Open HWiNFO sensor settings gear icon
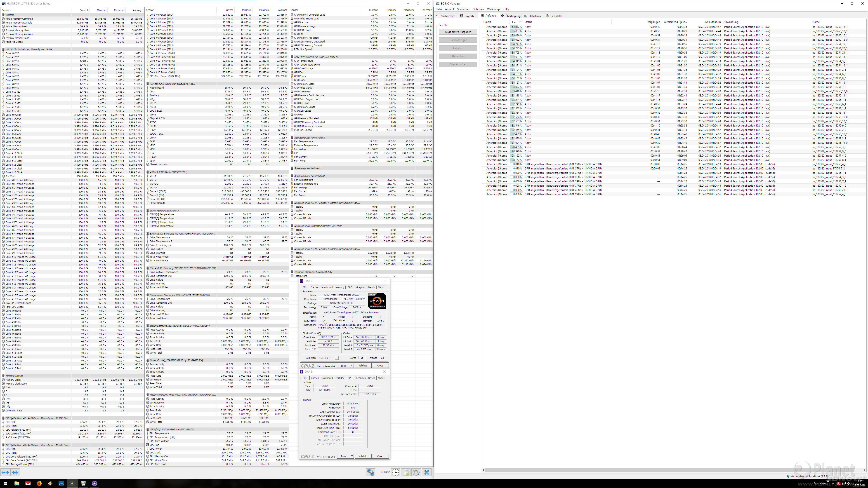The height and width of the screenshot is (488, 868). [x=416, y=472]
